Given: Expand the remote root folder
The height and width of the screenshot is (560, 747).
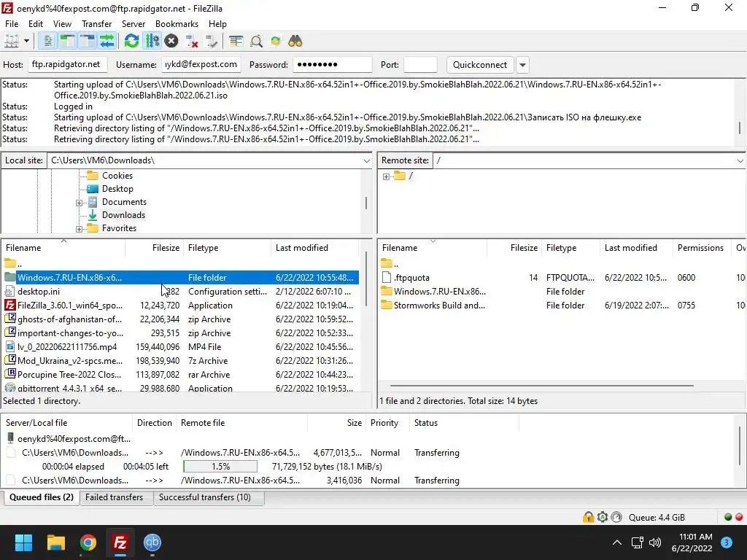Looking at the screenshot, I should tap(387, 176).
